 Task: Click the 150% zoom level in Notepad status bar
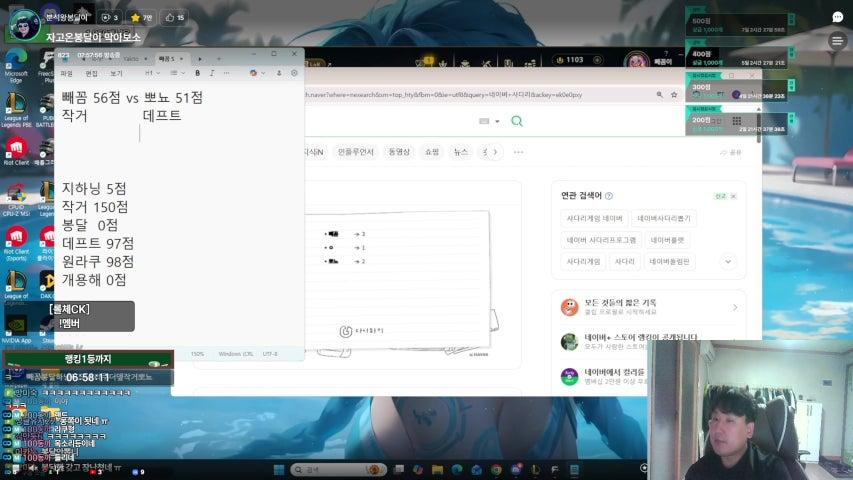(x=197, y=354)
